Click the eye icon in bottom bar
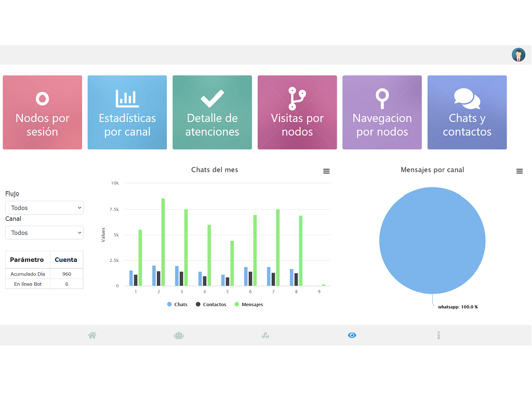The width and height of the screenshot is (532, 399). point(352,336)
